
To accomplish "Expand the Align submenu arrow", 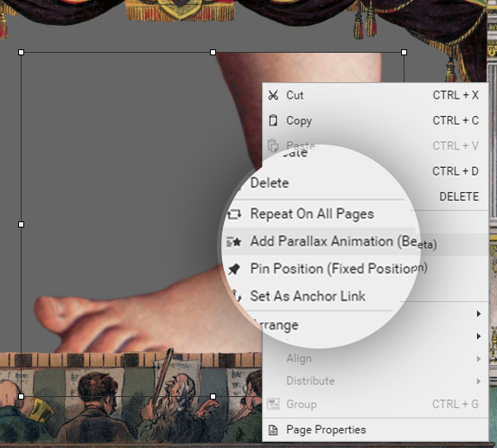I will (x=479, y=359).
